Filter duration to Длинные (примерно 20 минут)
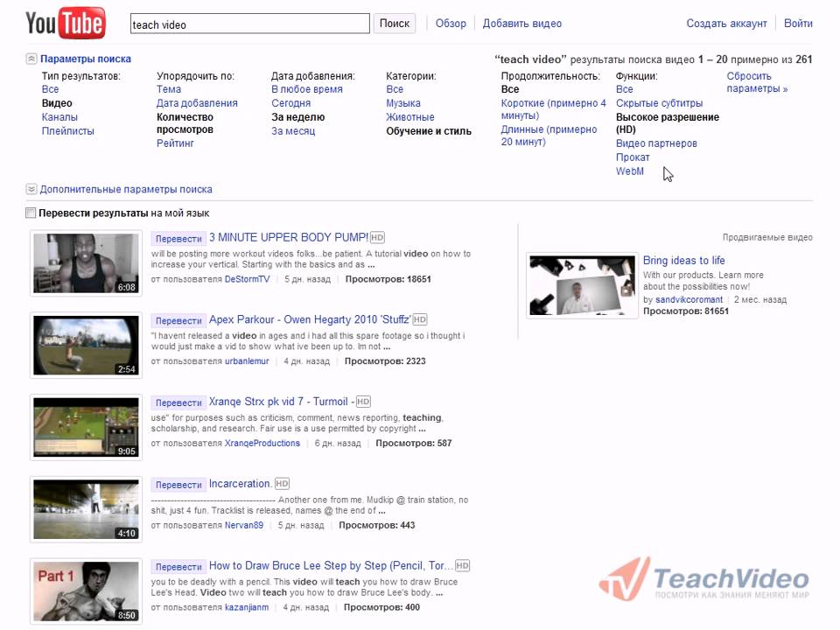The width and height of the screenshot is (840, 630). tap(549, 136)
